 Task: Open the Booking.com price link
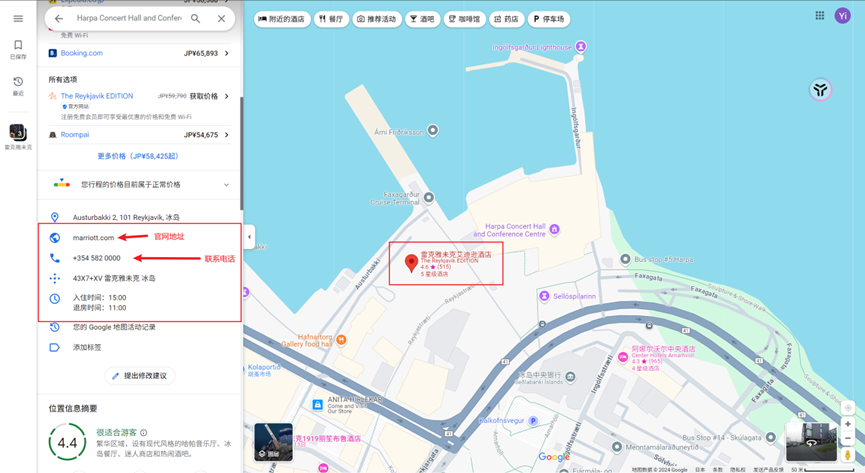[x=82, y=53]
